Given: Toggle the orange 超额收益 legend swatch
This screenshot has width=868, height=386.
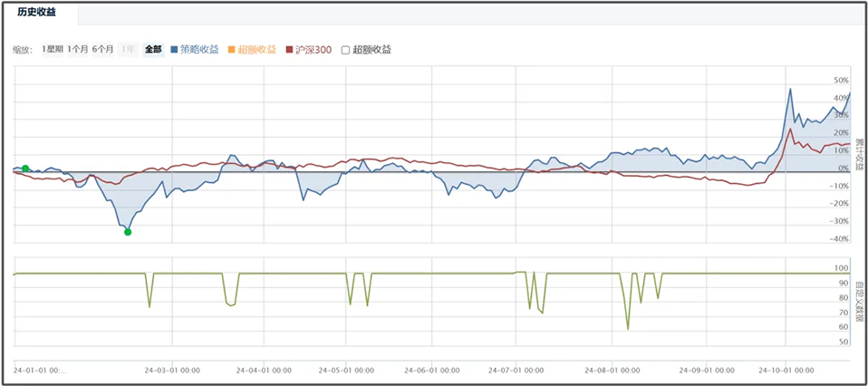Looking at the screenshot, I should (231, 50).
